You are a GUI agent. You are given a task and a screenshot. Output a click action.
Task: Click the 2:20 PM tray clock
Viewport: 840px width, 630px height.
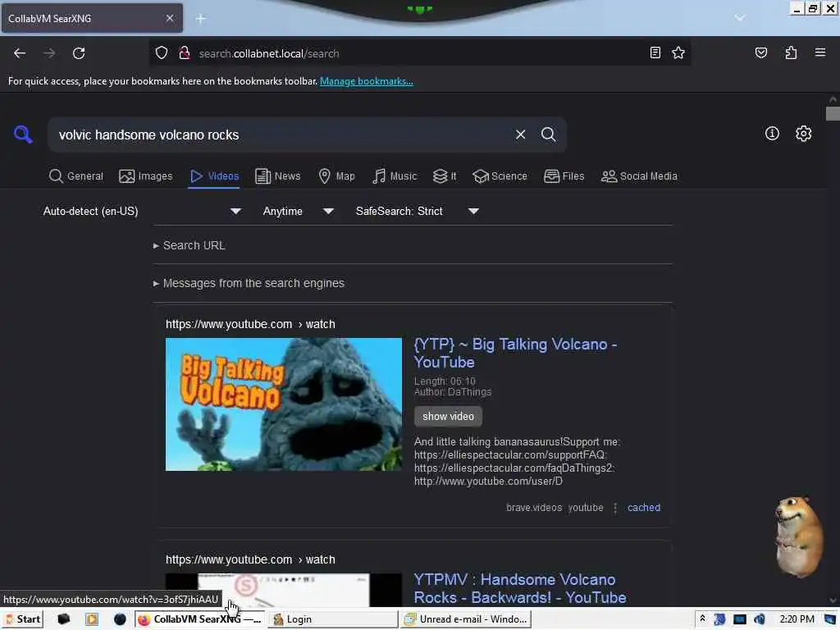797,619
